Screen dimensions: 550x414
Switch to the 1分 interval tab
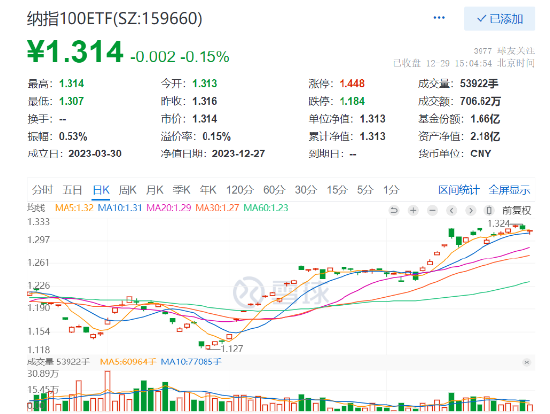click(x=391, y=190)
